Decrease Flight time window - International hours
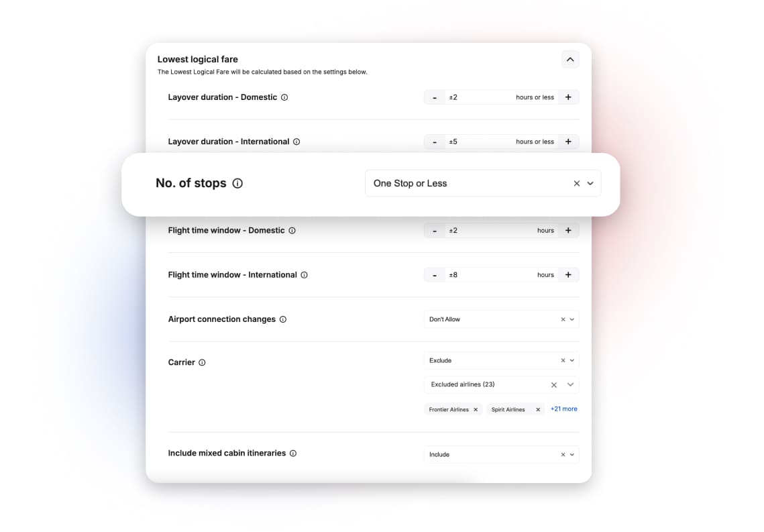Screen dimensions: 764x532 435,275
